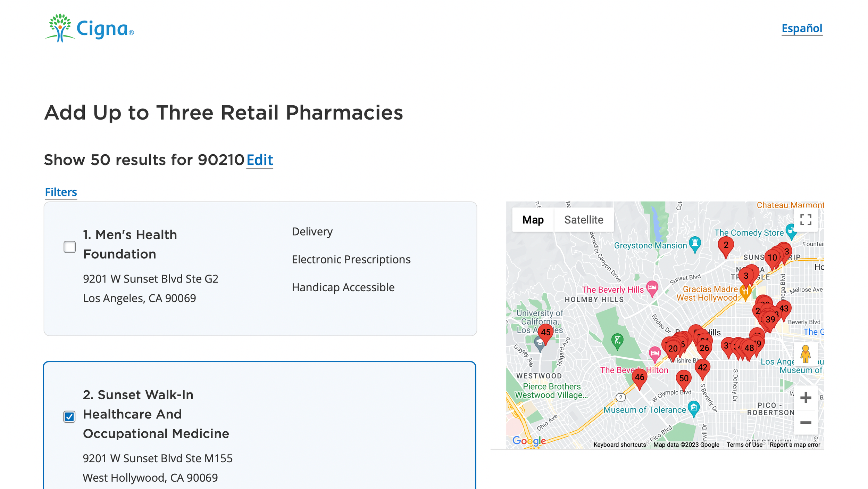Click the golf course icon on map

pos(617,341)
